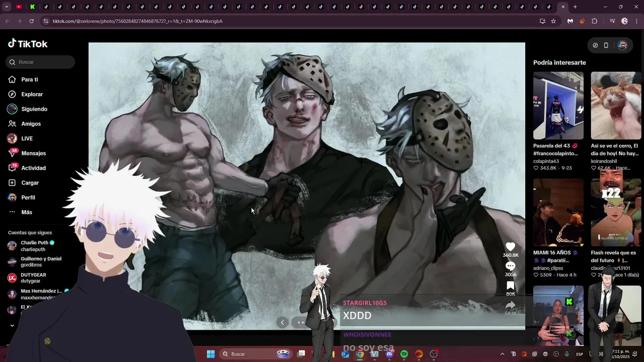Like the photo with the heart icon
This screenshot has height=362, width=644.
tap(510, 247)
